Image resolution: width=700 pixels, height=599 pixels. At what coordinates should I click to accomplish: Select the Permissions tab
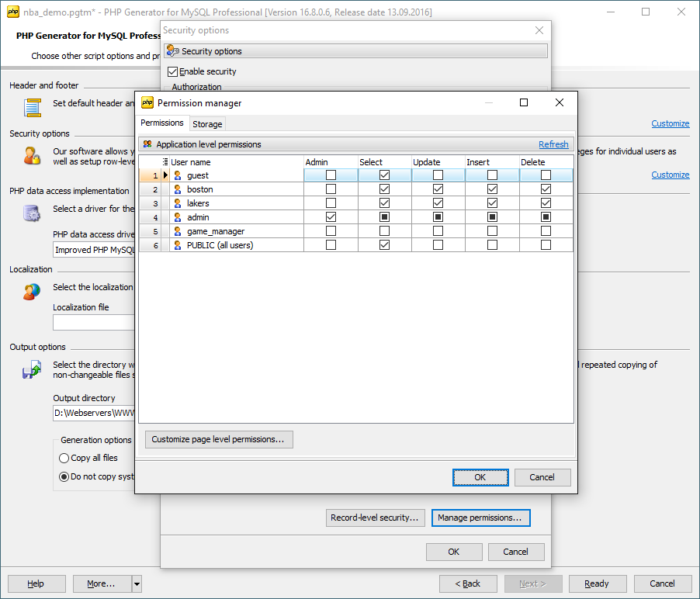[x=162, y=123]
